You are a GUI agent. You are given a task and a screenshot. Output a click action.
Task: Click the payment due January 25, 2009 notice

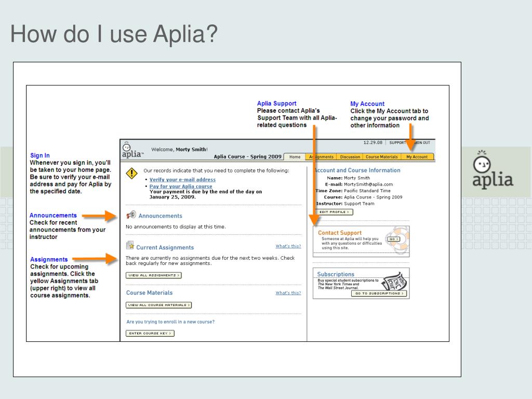click(x=206, y=194)
